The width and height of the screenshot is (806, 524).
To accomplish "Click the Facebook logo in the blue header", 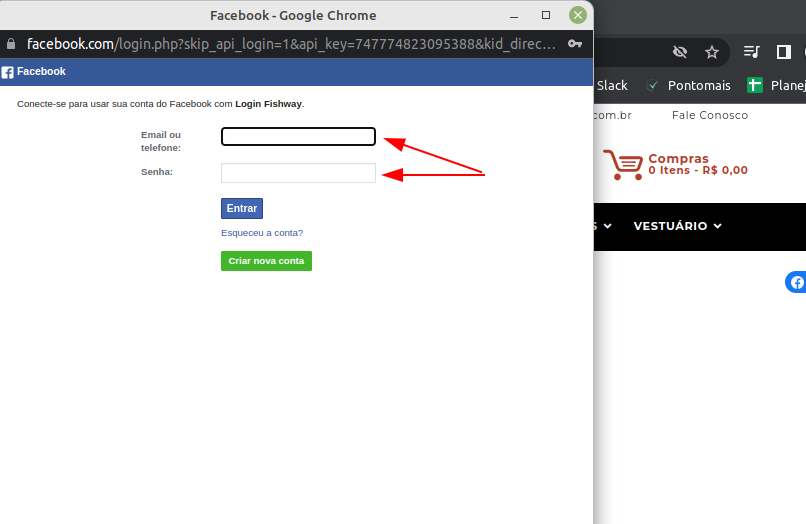I will (x=7, y=72).
